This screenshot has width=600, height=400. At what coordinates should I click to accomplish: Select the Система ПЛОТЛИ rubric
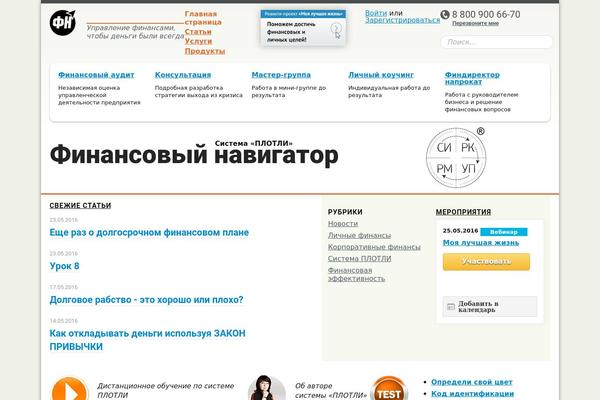tap(359, 259)
